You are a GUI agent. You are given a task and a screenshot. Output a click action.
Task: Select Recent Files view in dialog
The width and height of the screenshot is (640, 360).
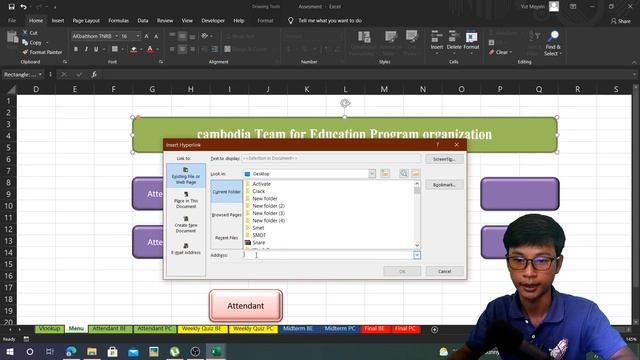click(226, 238)
